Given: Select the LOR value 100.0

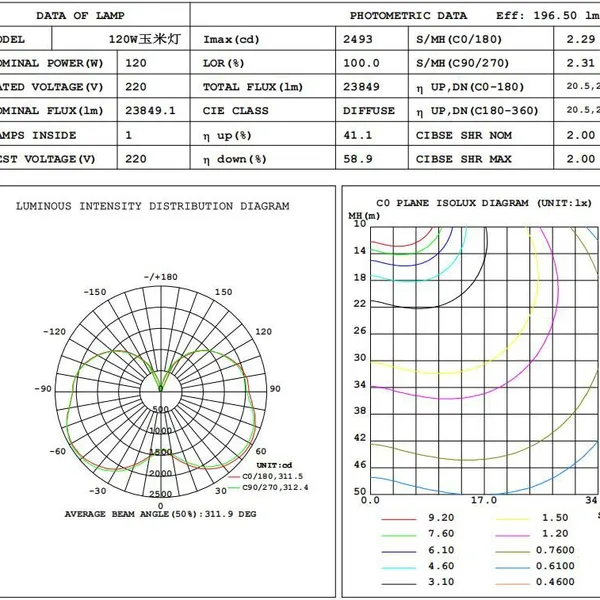Looking at the screenshot, I should 361,63.
